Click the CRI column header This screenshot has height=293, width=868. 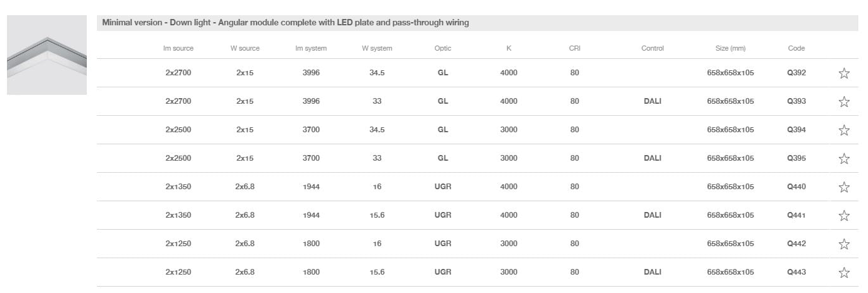(x=574, y=48)
